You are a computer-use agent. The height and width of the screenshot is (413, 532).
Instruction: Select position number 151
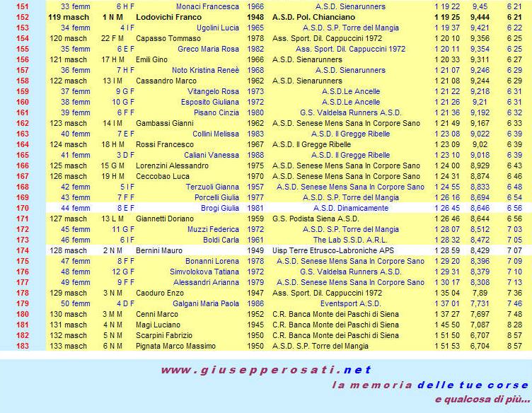pyautogui.click(x=23, y=6)
